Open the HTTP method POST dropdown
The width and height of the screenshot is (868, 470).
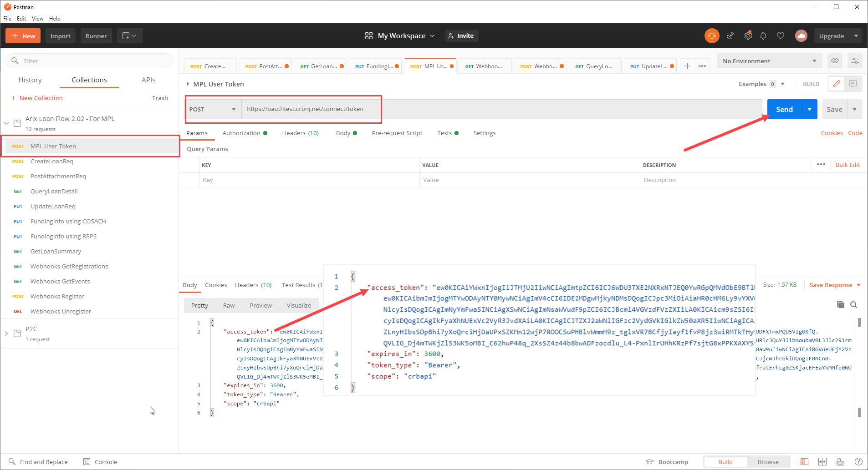(213, 109)
